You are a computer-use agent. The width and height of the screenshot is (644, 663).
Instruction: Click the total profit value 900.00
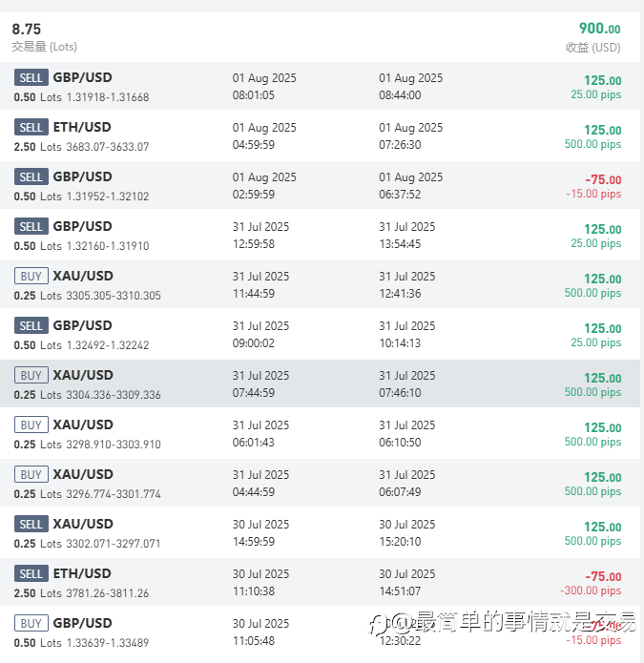(599, 30)
